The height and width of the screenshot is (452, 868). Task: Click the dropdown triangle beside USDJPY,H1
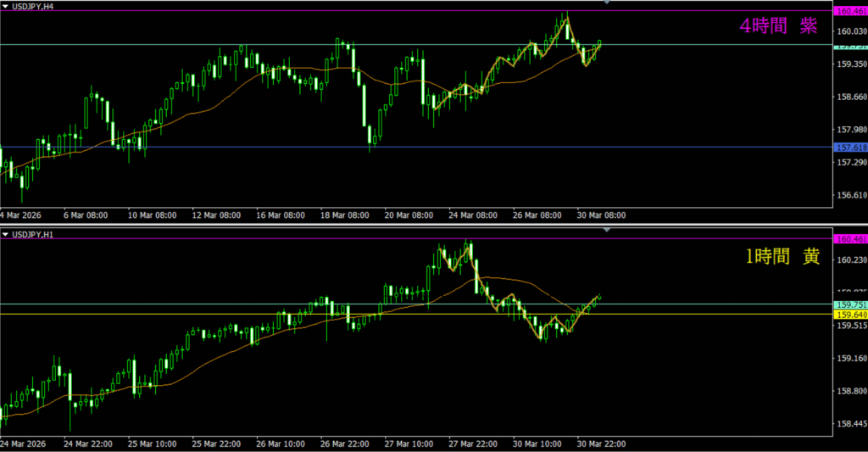pyautogui.click(x=6, y=234)
